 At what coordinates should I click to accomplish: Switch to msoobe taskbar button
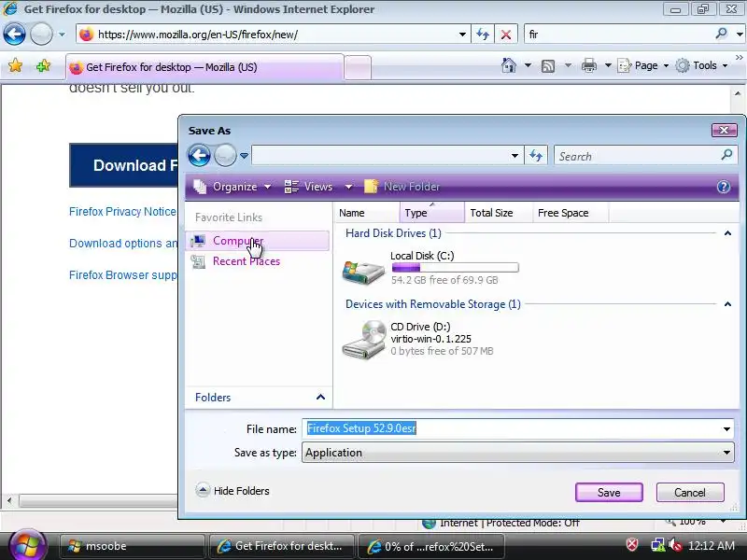click(132, 546)
